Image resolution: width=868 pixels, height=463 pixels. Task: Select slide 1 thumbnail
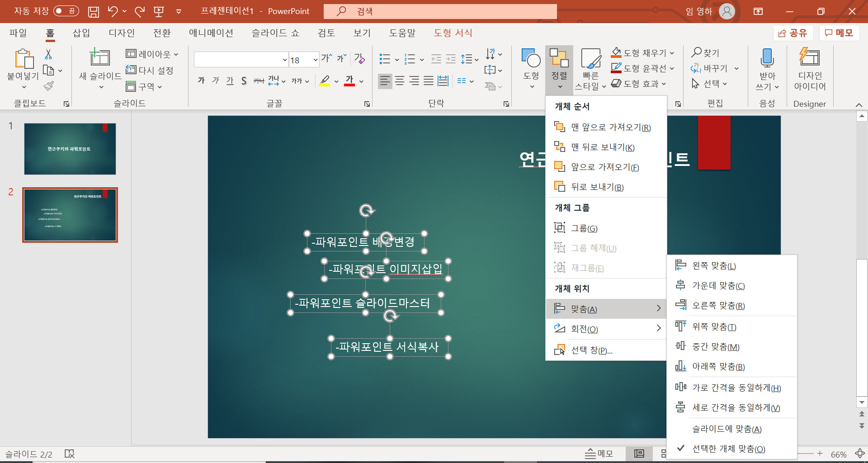pyautogui.click(x=70, y=149)
